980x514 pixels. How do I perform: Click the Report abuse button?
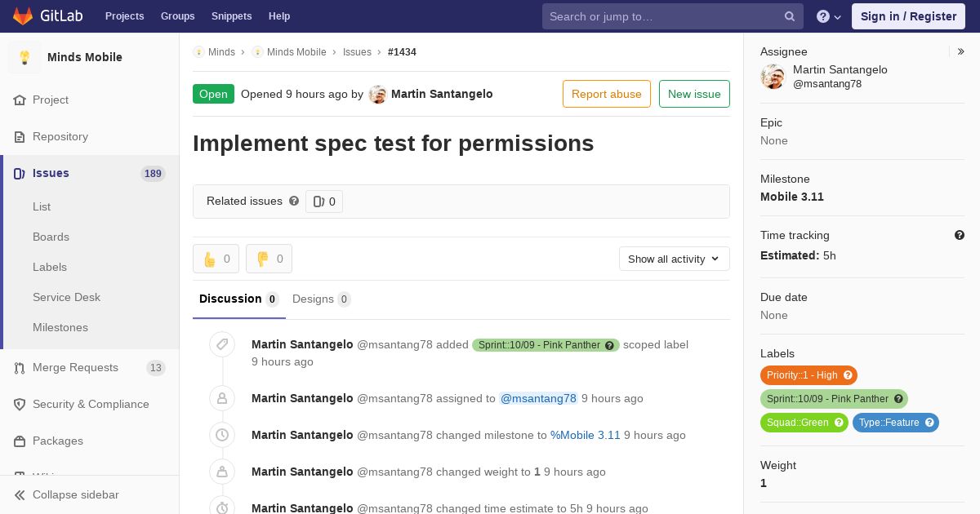[607, 94]
